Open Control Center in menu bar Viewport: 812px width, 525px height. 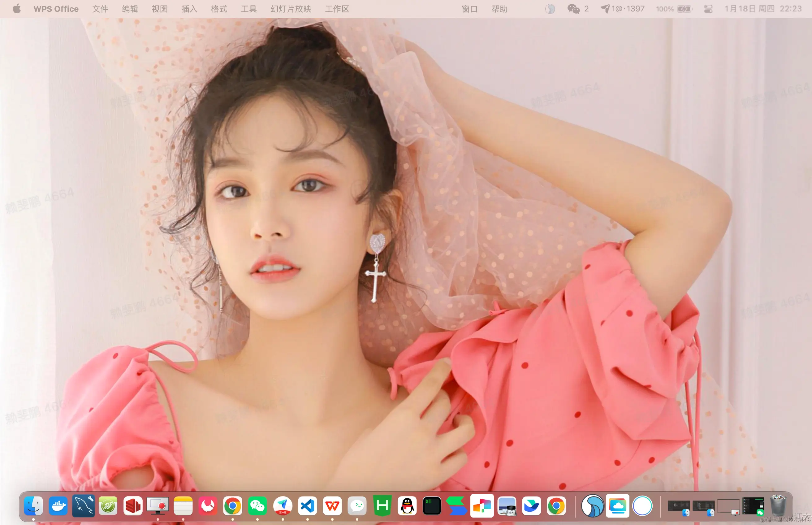[x=708, y=9]
